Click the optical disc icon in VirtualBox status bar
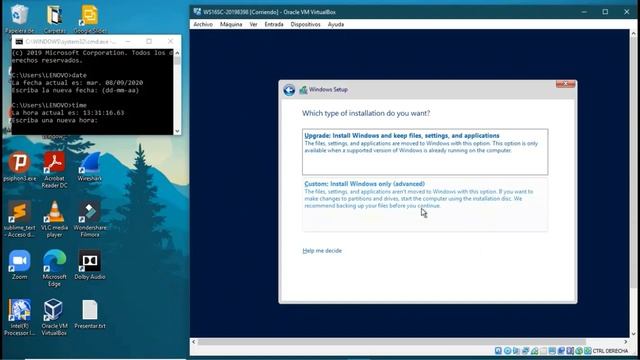The height and width of the screenshot is (360, 640). click(507, 351)
